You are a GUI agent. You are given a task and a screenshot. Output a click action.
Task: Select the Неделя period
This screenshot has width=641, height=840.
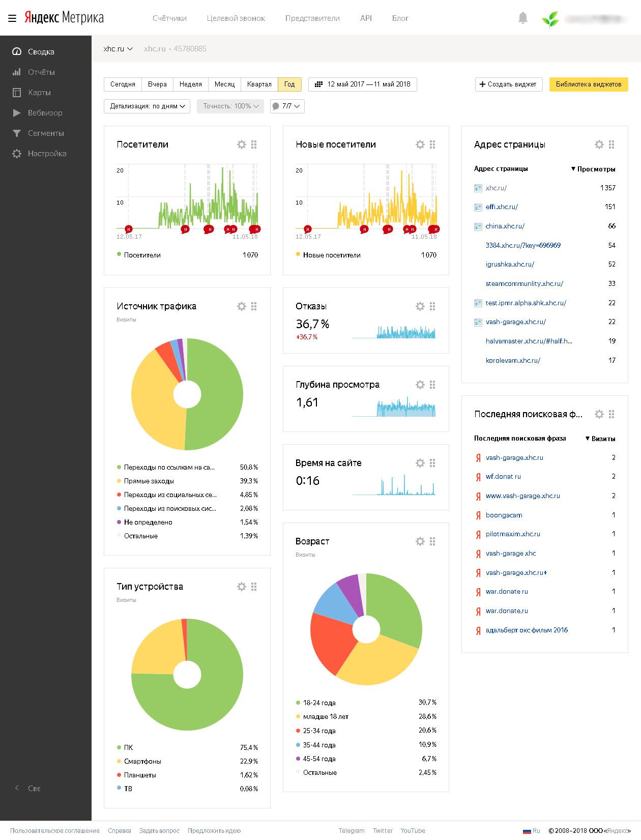(191, 84)
